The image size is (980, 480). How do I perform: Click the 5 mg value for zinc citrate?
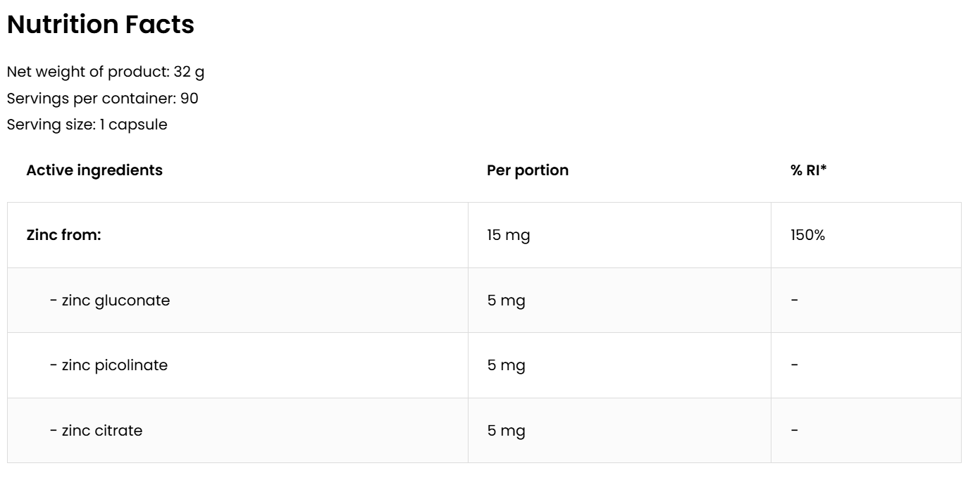tap(507, 431)
